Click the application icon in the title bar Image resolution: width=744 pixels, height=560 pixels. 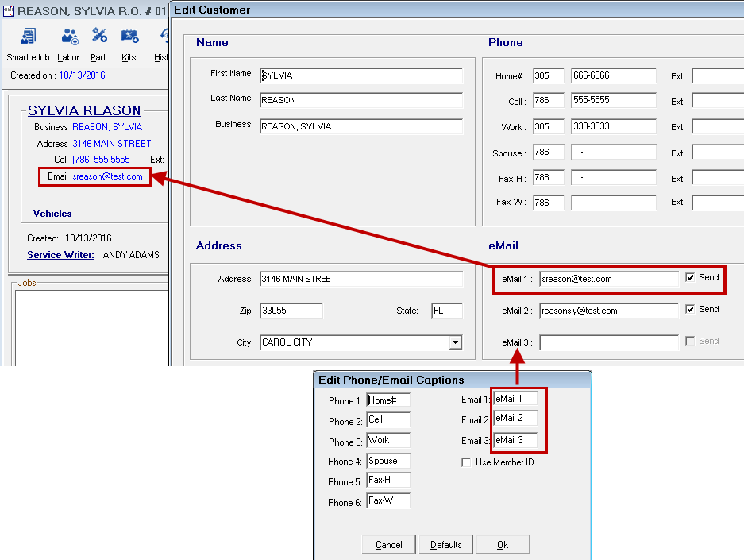pyautogui.click(x=8, y=9)
